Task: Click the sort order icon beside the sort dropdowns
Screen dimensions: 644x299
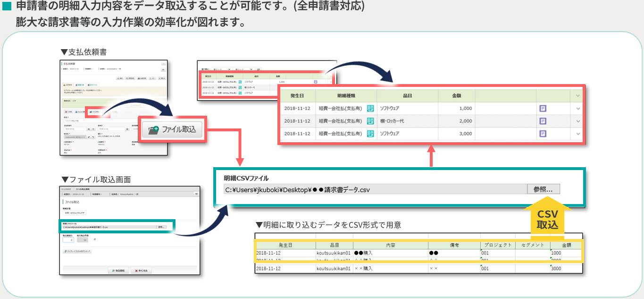Action: click(258, 69)
